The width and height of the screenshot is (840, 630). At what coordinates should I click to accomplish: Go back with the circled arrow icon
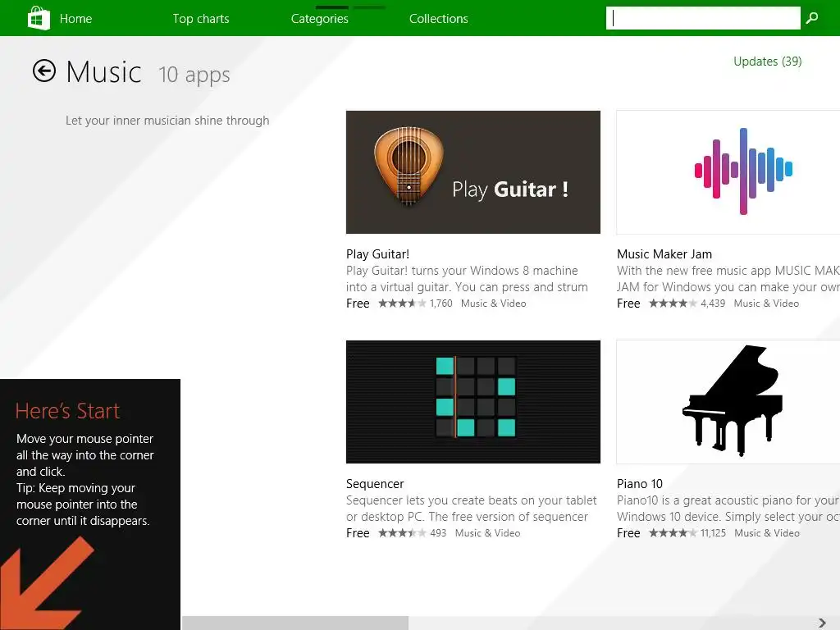click(x=44, y=71)
